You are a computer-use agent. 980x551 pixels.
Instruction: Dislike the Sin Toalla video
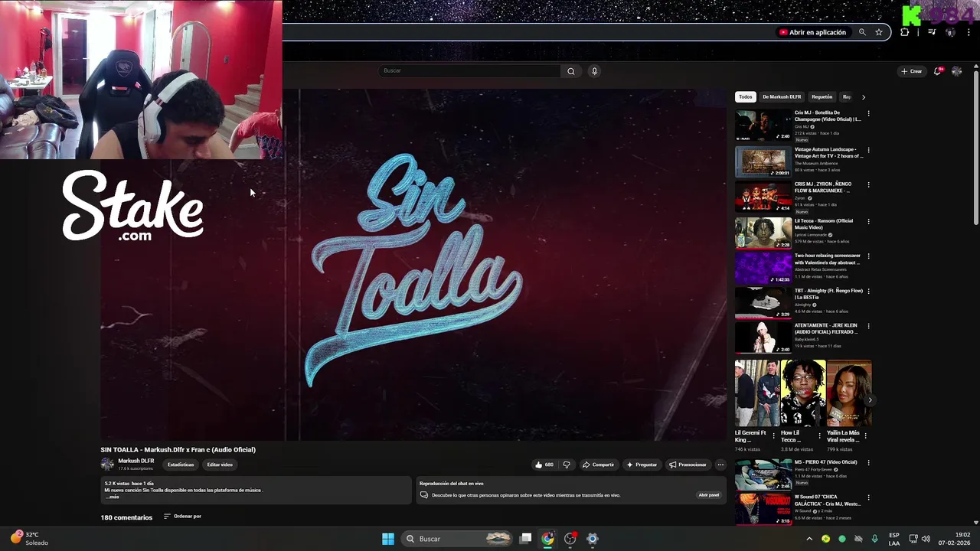(567, 465)
